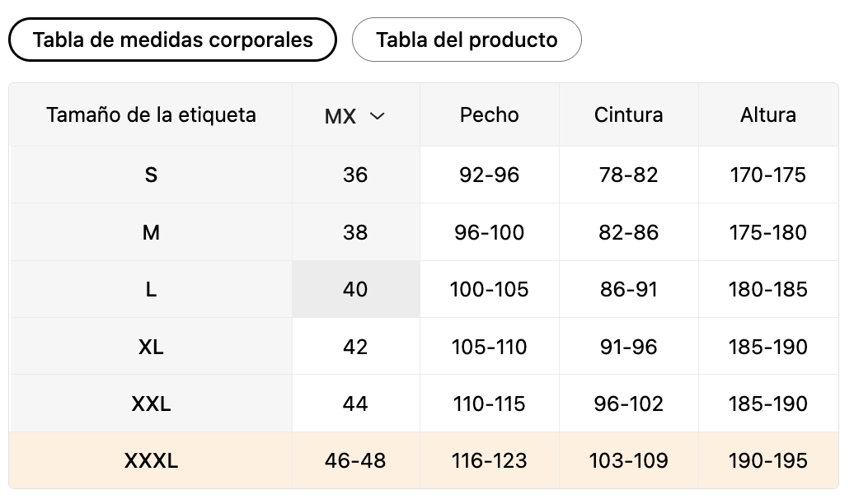Viewport: 854px width, 504px height.
Task: Select the 190-195 height cell
Action: [x=768, y=460]
